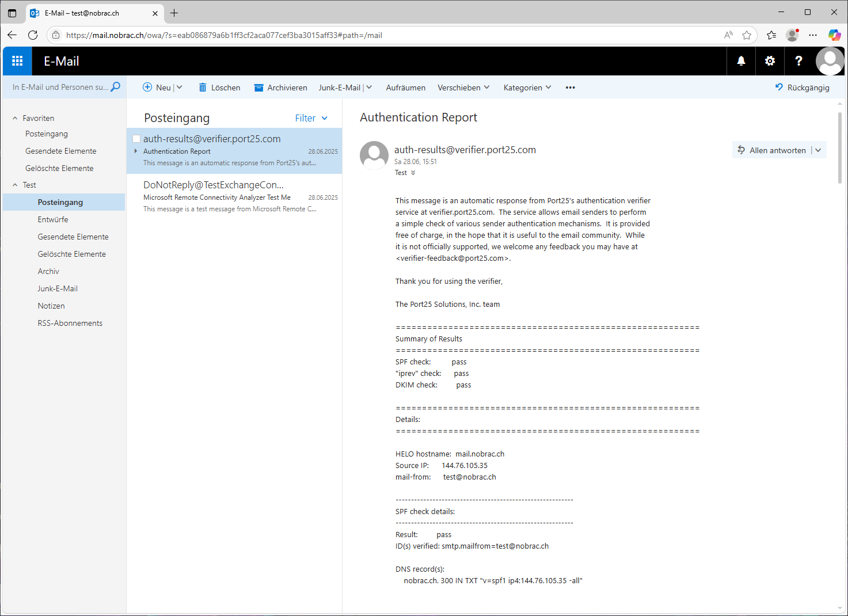Open the Notizen folder

tap(51, 306)
